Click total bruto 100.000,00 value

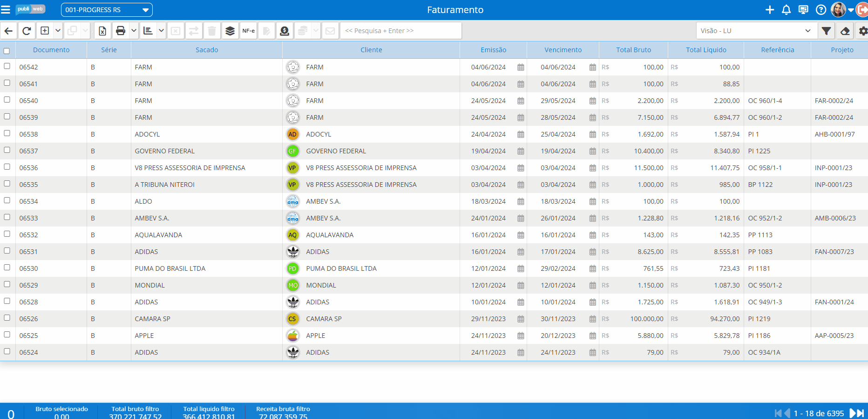click(x=647, y=319)
